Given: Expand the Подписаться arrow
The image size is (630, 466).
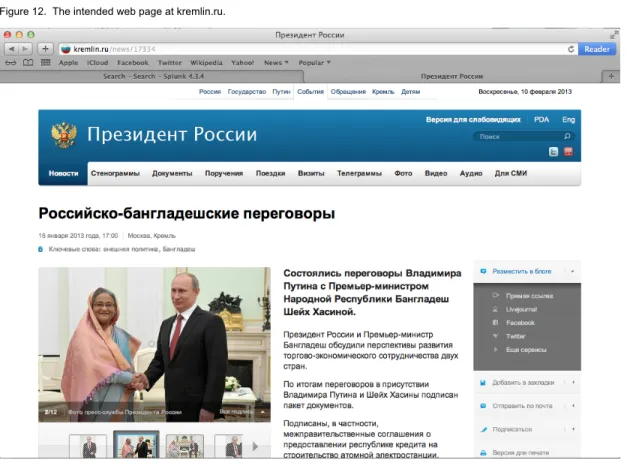Looking at the screenshot, I should [x=573, y=429].
